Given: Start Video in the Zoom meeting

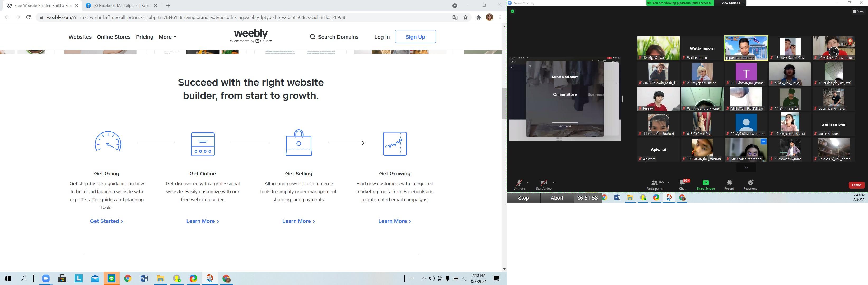Looking at the screenshot, I should click(x=544, y=185).
